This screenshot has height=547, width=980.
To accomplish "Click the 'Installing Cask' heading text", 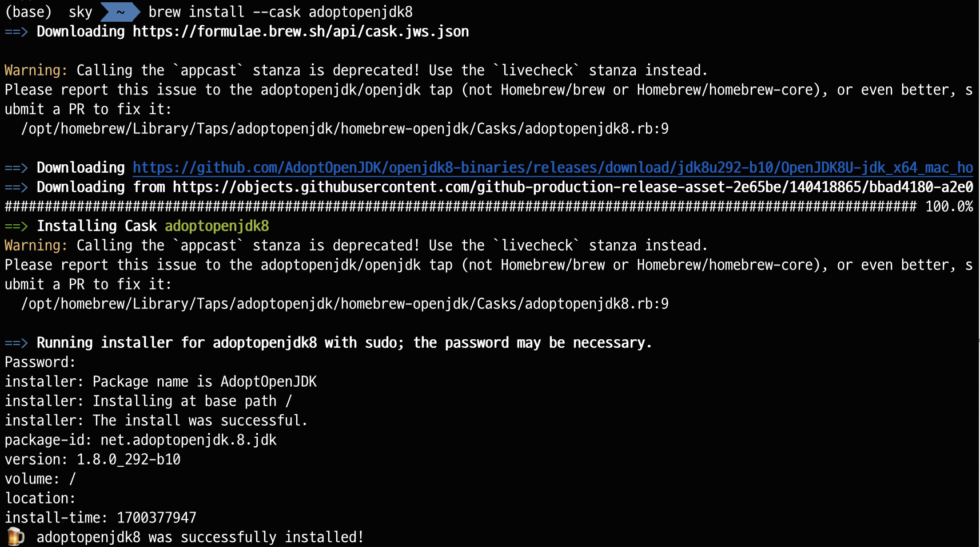I will [97, 226].
